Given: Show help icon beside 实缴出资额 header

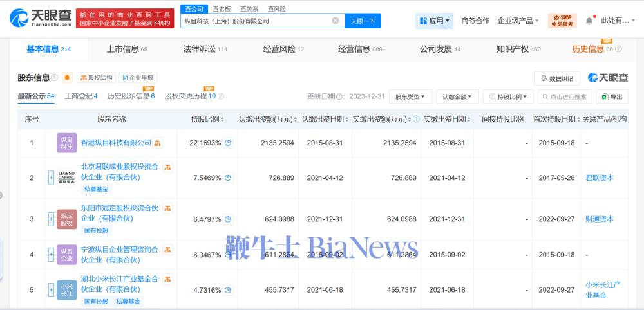Looking at the screenshot, I should click(x=416, y=120).
